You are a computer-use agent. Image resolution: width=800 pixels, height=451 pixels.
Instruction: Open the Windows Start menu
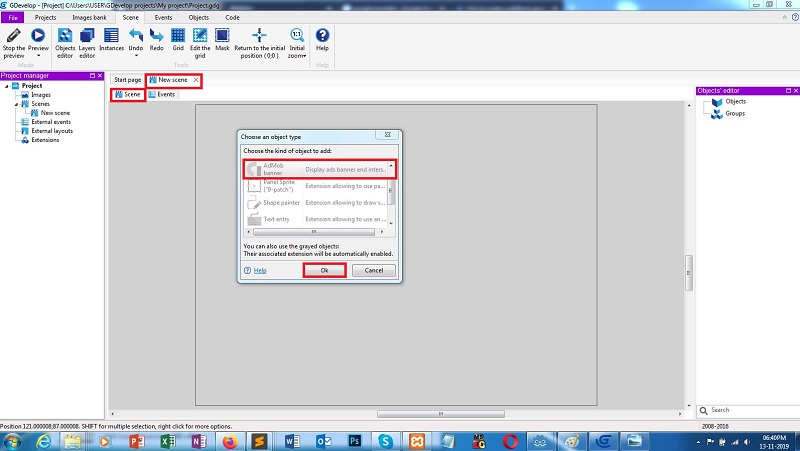(x=12, y=441)
